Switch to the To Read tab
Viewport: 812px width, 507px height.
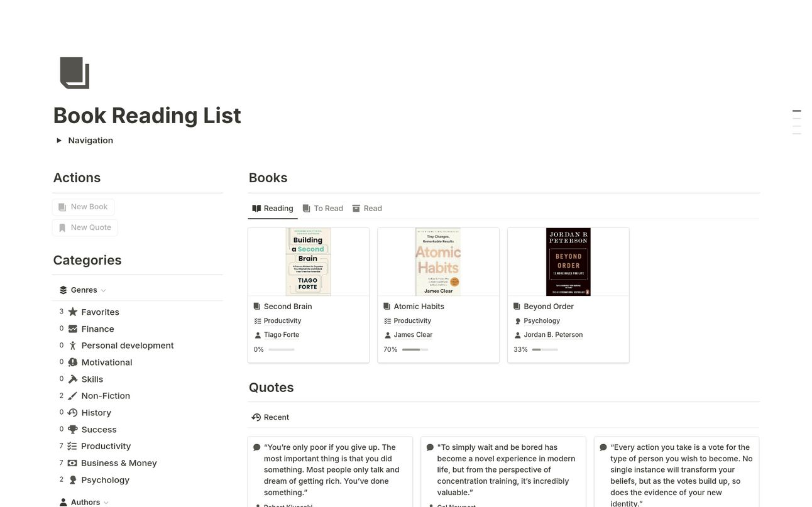323,209
